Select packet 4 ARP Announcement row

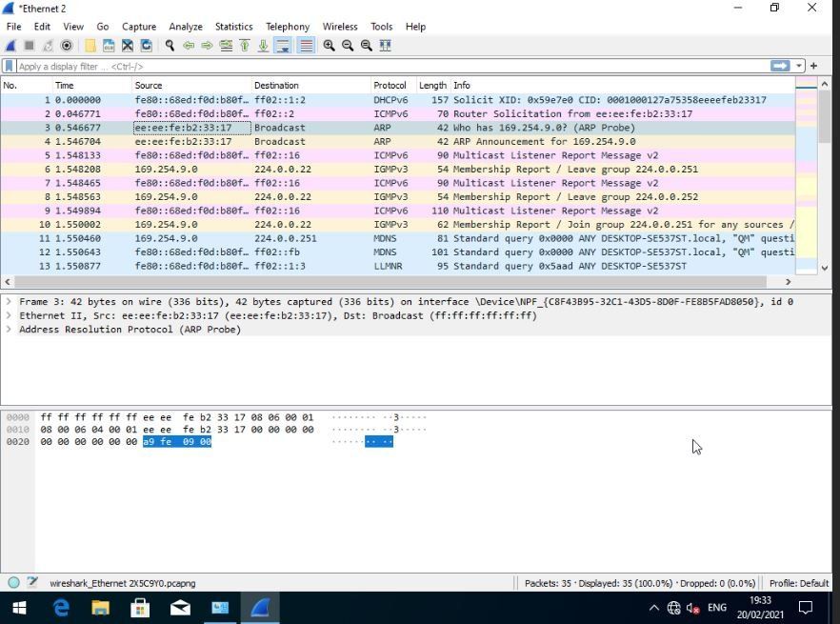(x=397, y=142)
